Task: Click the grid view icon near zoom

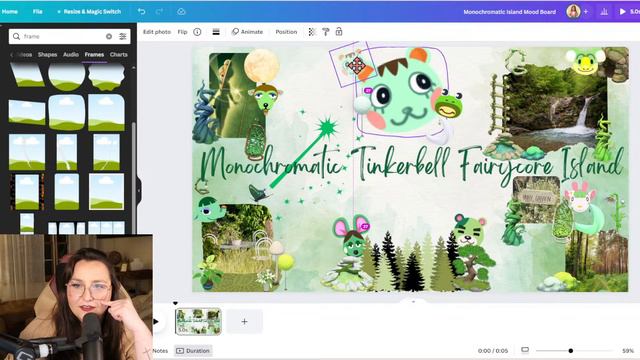Action: click(x=525, y=350)
